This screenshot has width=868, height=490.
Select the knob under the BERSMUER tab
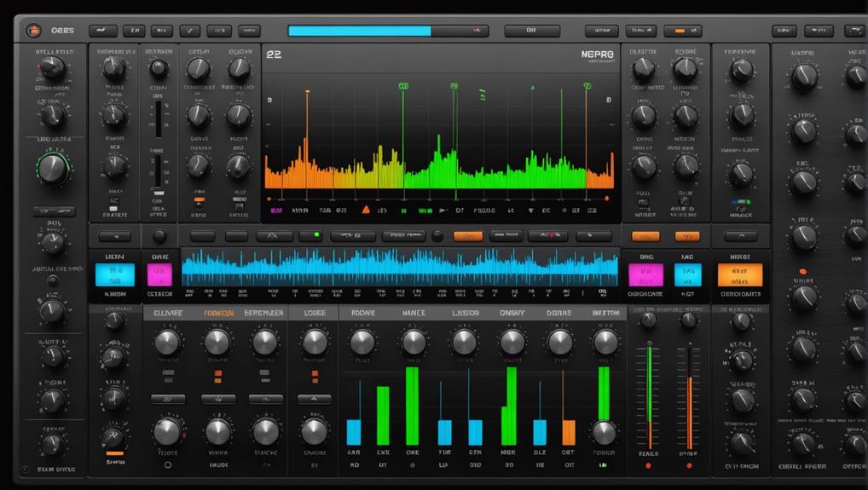[264, 343]
